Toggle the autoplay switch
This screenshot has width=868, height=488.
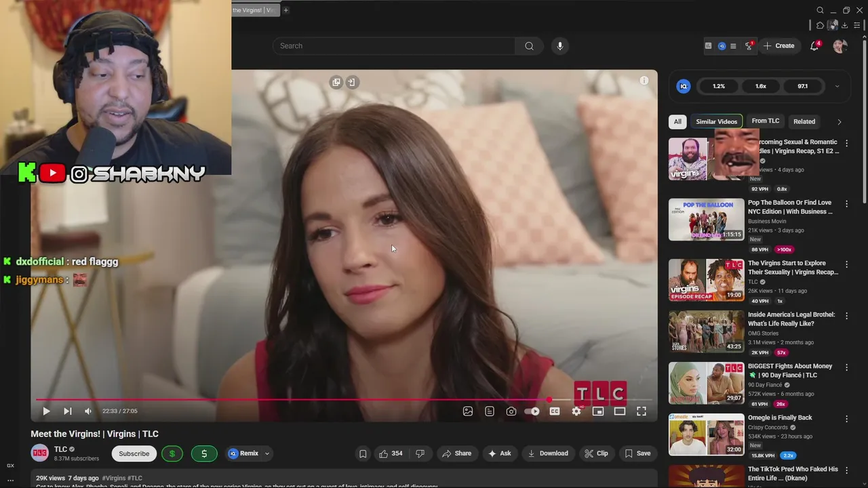pyautogui.click(x=532, y=411)
